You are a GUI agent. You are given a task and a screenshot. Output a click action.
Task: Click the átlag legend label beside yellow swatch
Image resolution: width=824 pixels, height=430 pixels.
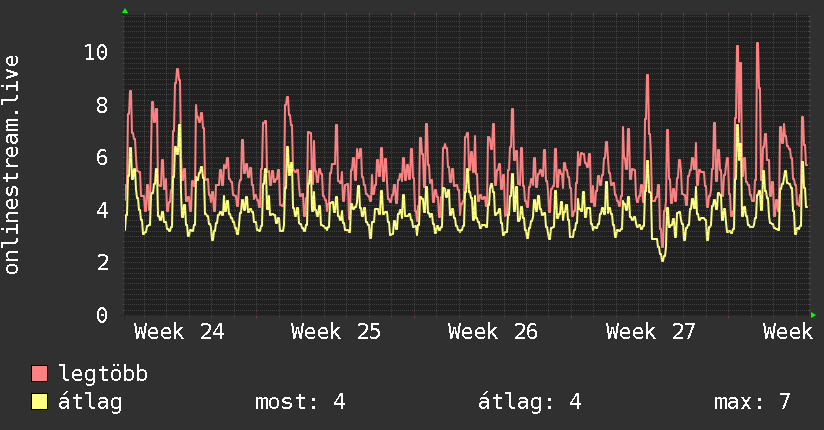(90, 402)
